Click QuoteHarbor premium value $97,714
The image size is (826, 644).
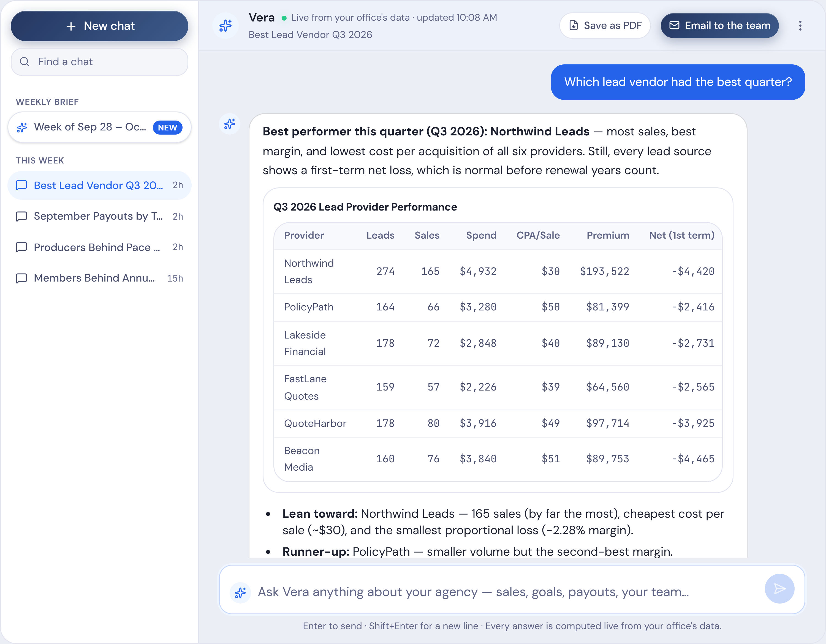607,423
